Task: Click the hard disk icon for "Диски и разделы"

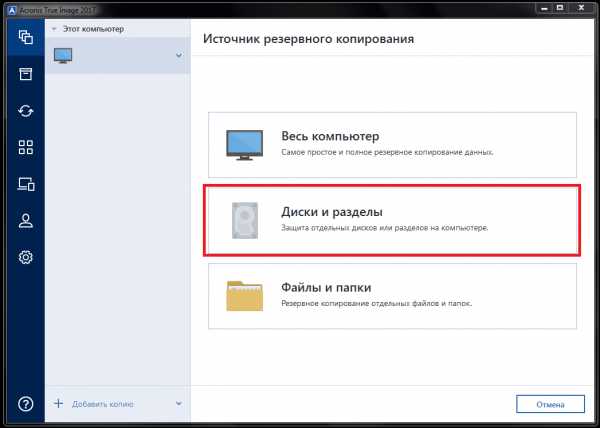Action: click(244, 220)
